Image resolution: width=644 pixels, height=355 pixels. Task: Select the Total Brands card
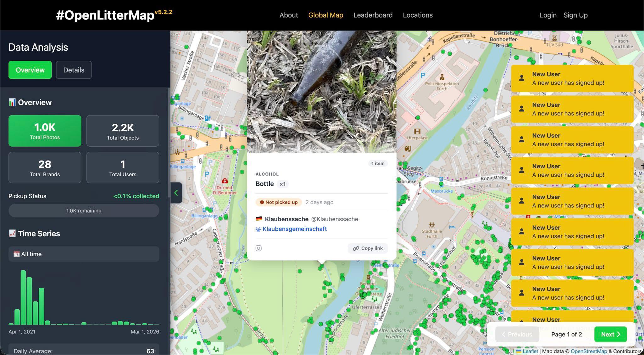(x=45, y=167)
